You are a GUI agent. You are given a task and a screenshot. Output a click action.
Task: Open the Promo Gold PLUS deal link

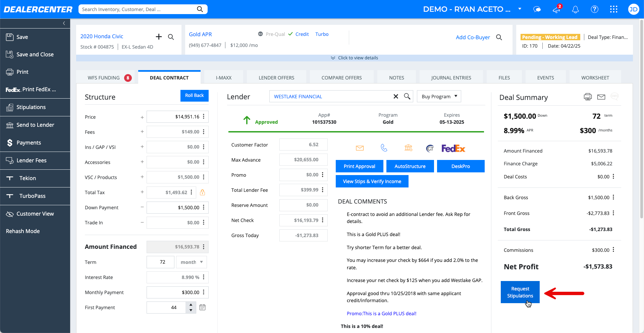pos(381,314)
